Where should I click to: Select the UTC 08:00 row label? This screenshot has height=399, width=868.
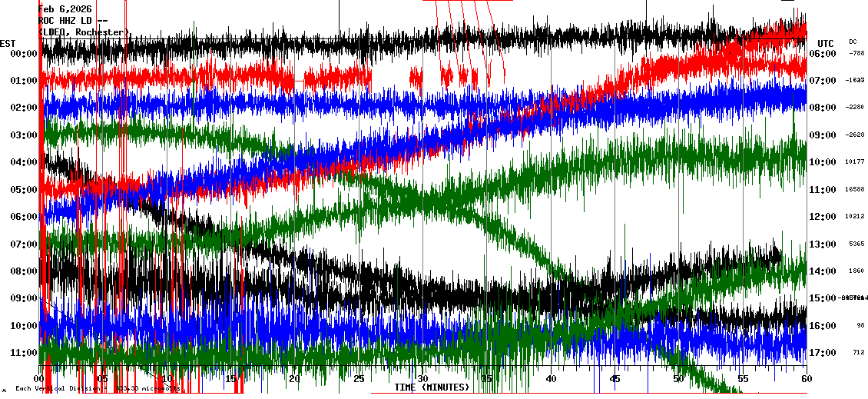823,108
